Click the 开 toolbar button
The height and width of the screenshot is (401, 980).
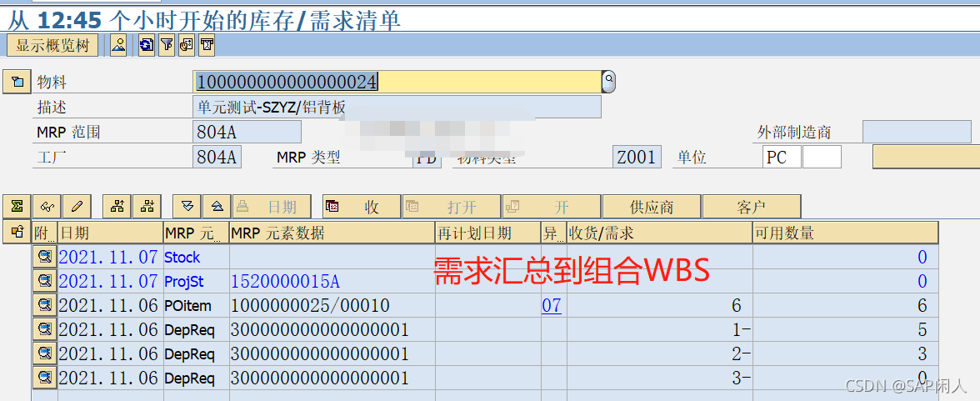[x=552, y=207]
